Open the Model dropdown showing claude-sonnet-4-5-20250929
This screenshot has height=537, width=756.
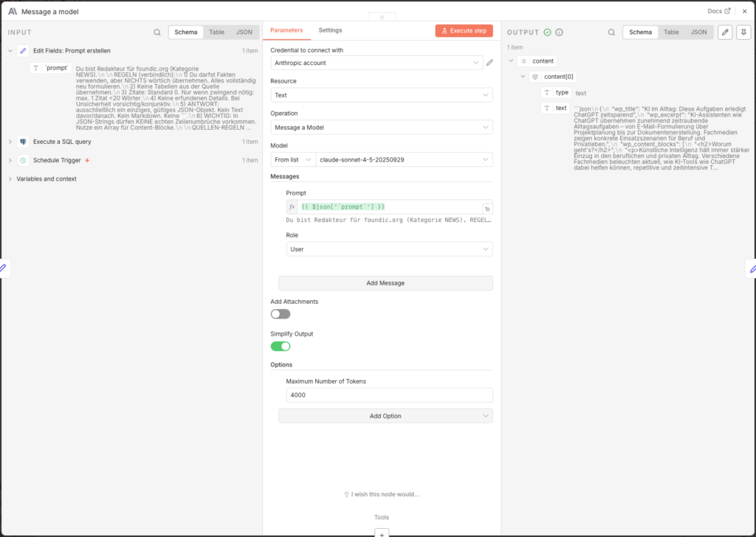tap(404, 159)
